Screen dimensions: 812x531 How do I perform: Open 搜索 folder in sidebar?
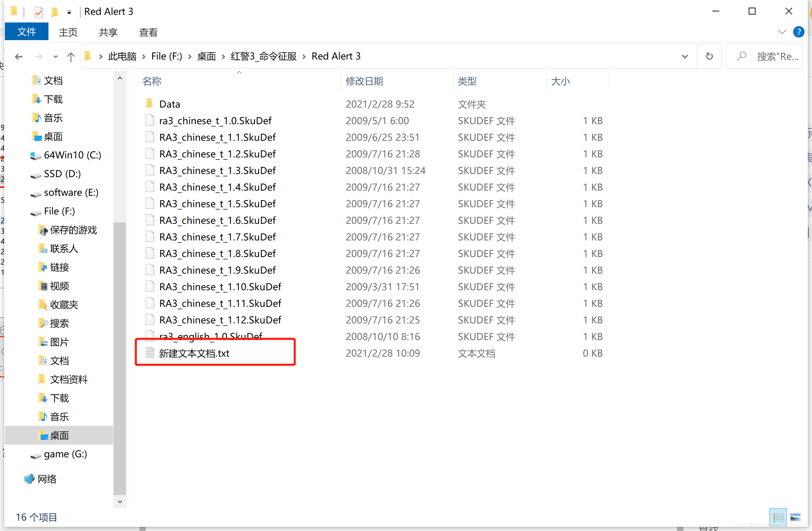pyautogui.click(x=59, y=323)
